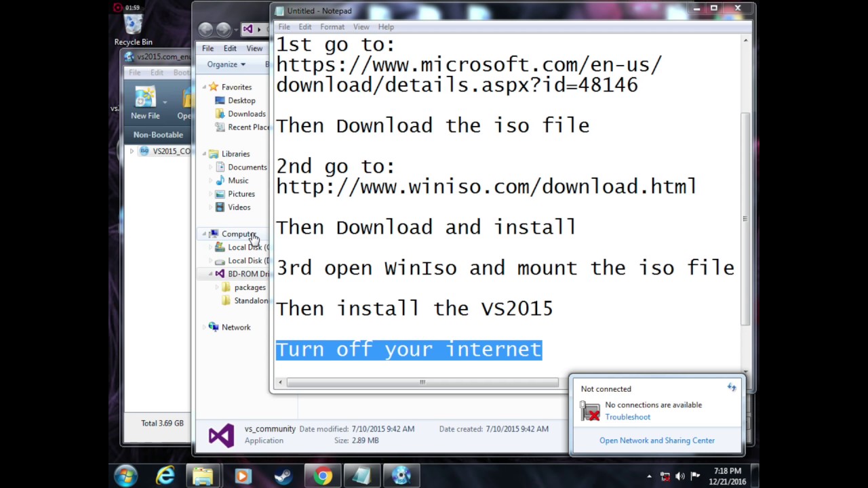Open Notepad Help menu
This screenshot has width=868, height=488.
point(386,26)
